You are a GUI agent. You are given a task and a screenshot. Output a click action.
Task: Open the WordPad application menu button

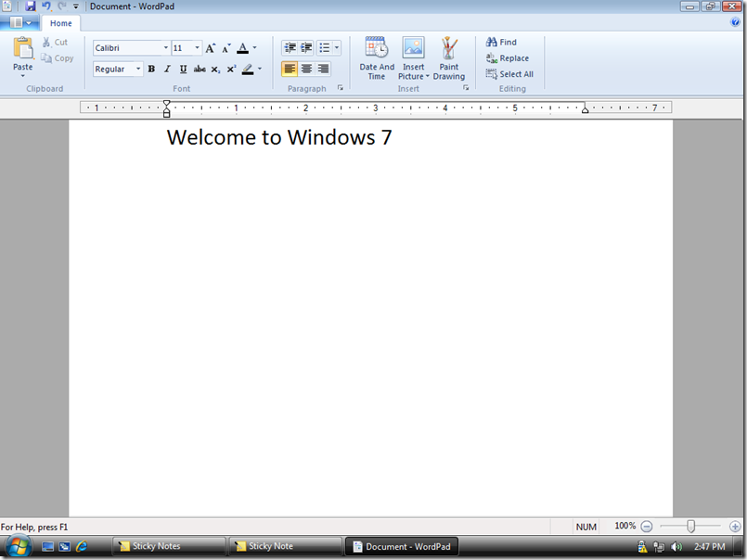coord(19,23)
